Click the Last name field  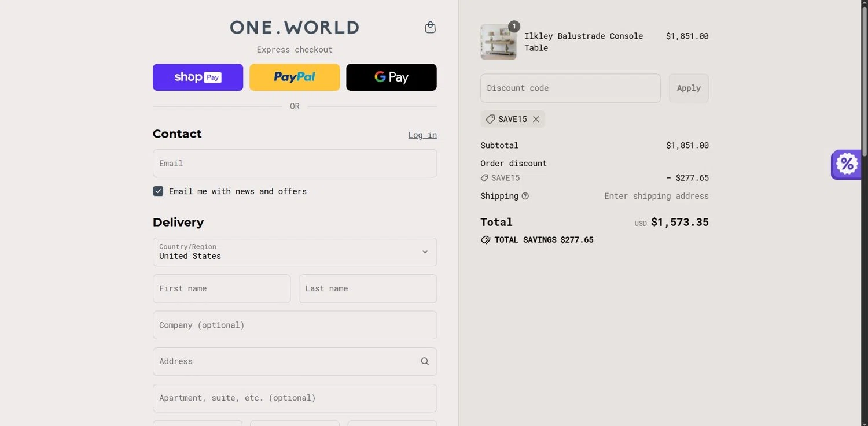[x=367, y=288]
